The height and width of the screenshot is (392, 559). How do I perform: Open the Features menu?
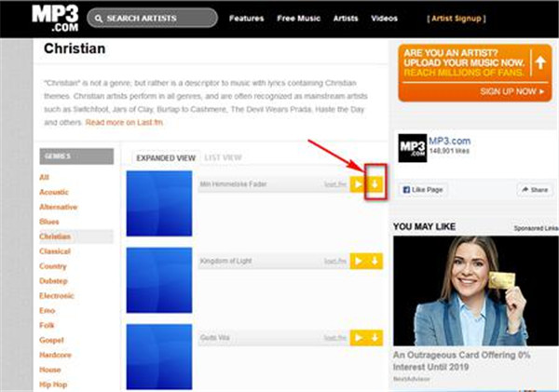pos(246,19)
